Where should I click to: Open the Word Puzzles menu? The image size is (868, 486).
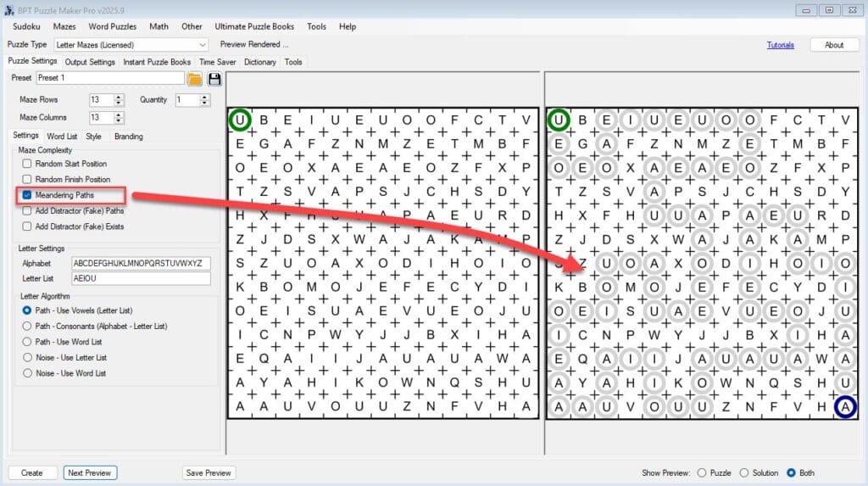(x=113, y=26)
